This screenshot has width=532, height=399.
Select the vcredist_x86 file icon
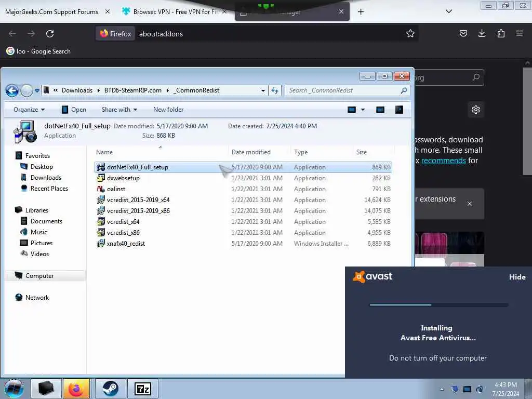(x=101, y=232)
